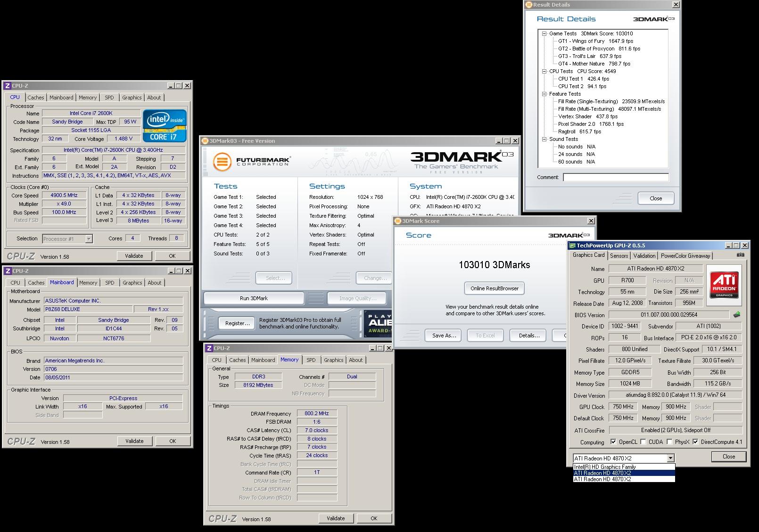This screenshot has height=532, width=759.
Task: Collapse the Game Tests tree node
Action: click(x=544, y=33)
